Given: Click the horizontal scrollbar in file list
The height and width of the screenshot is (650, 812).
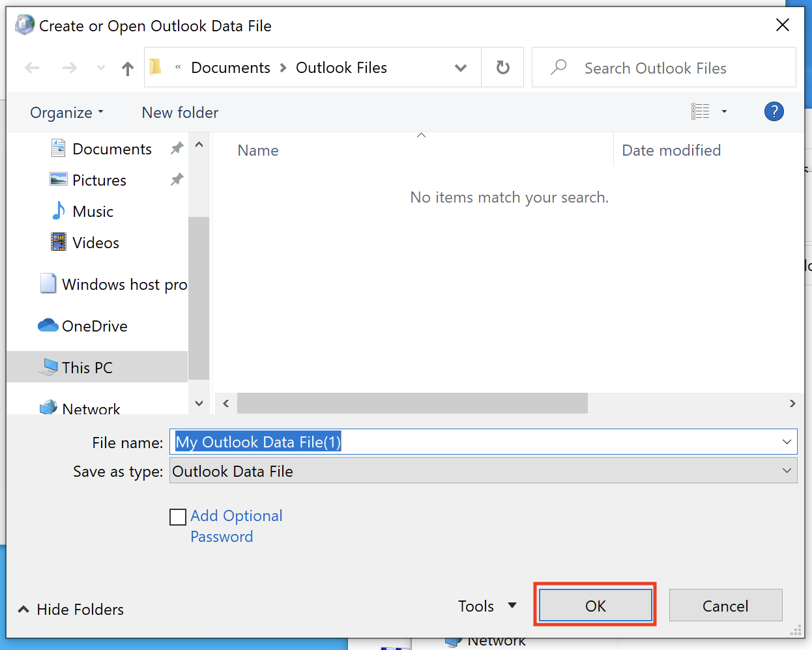Looking at the screenshot, I should point(412,404).
